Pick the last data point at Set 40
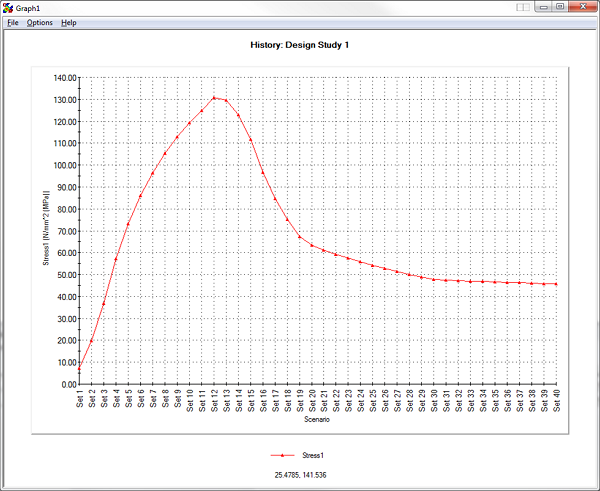This screenshot has height=491, width=600. click(x=556, y=284)
